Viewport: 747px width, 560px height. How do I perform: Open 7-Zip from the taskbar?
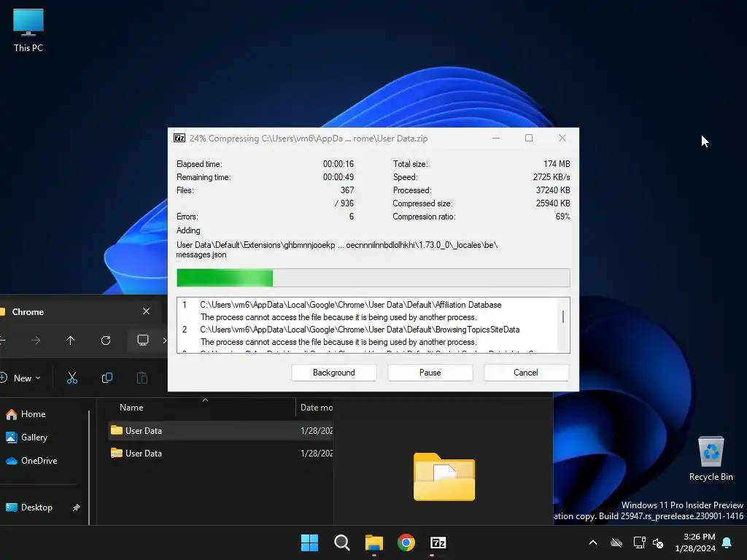coord(438,542)
